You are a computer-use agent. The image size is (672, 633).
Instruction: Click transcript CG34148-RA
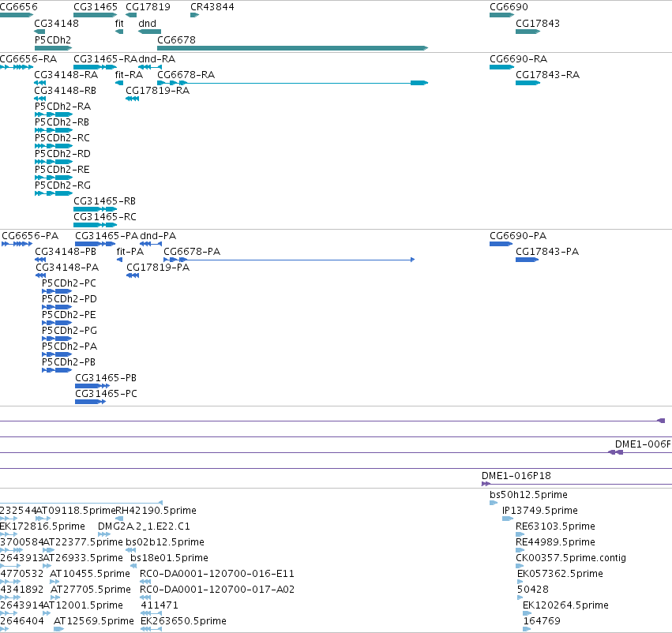66,74
